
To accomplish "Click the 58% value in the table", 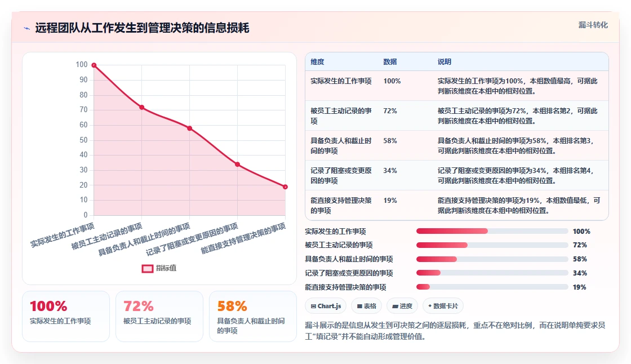I will 390,140.
